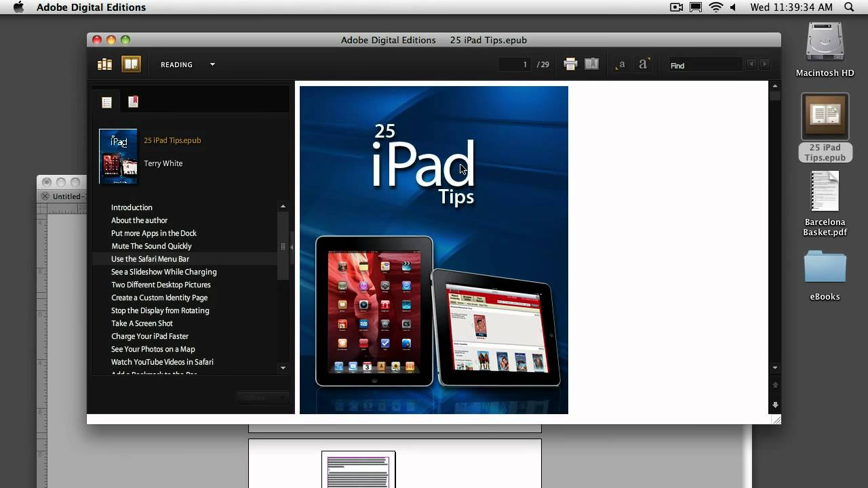868x488 pixels.
Task: Jump to Stop the Display from Rotating
Action: 160,310
